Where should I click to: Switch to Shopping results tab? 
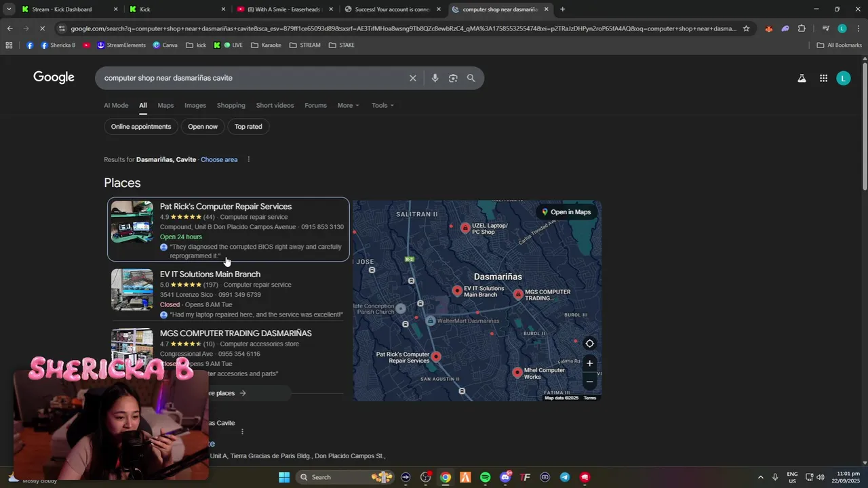pos(231,105)
